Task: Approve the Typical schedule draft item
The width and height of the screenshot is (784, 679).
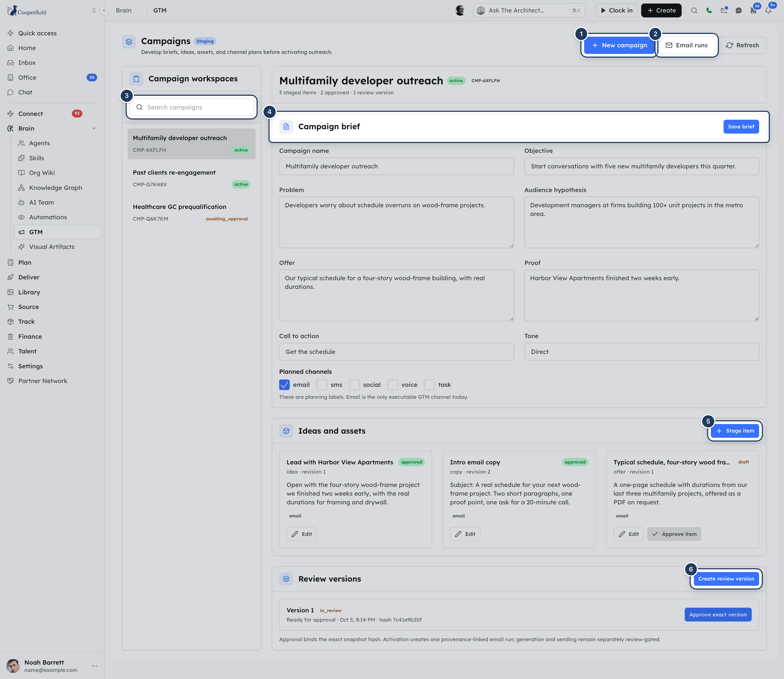Action: pos(674,534)
